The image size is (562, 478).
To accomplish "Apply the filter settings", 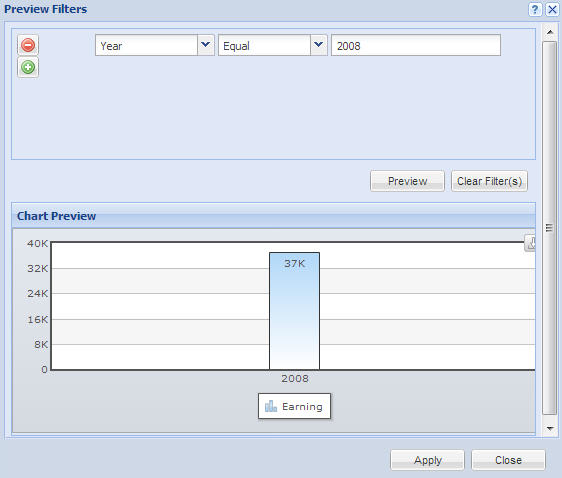I will [x=427, y=460].
